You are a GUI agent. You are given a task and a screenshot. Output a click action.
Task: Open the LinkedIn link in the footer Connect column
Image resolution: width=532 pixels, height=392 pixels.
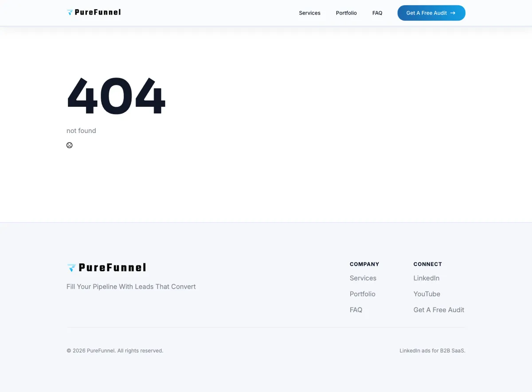coord(426,278)
